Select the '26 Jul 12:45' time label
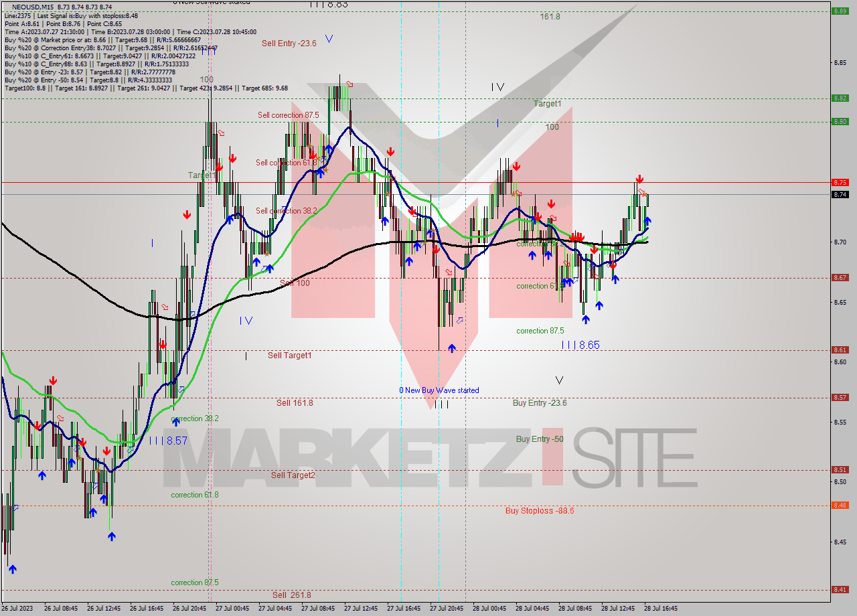The height and width of the screenshot is (616, 857). 104,609
